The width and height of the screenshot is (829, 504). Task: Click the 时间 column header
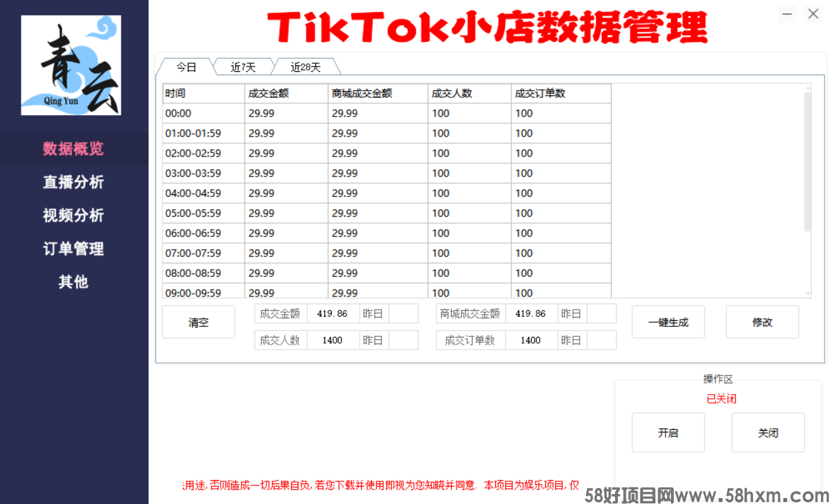[x=204, y=93]
